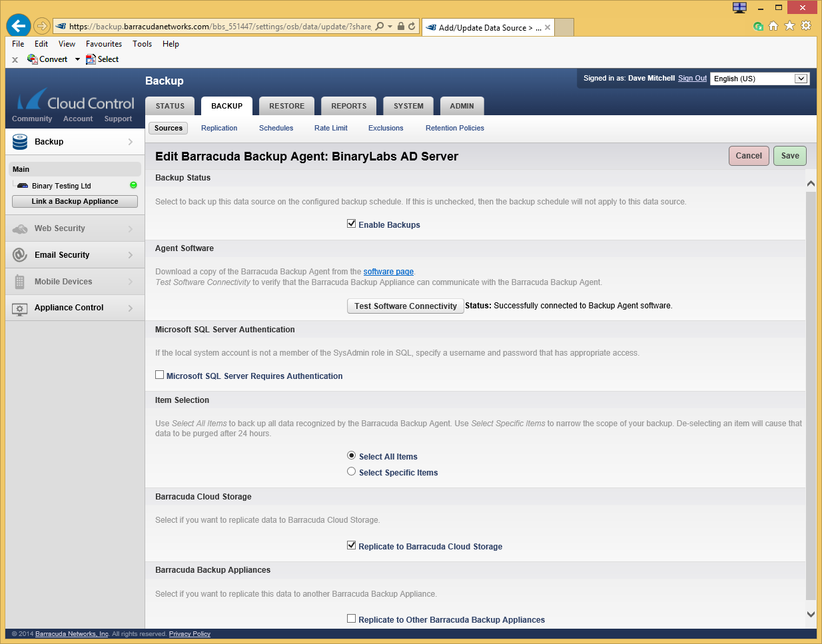The width and height of the screenshot is (822, 644).
Task: Click the browser forward arrow button
Action: (42, 26)
